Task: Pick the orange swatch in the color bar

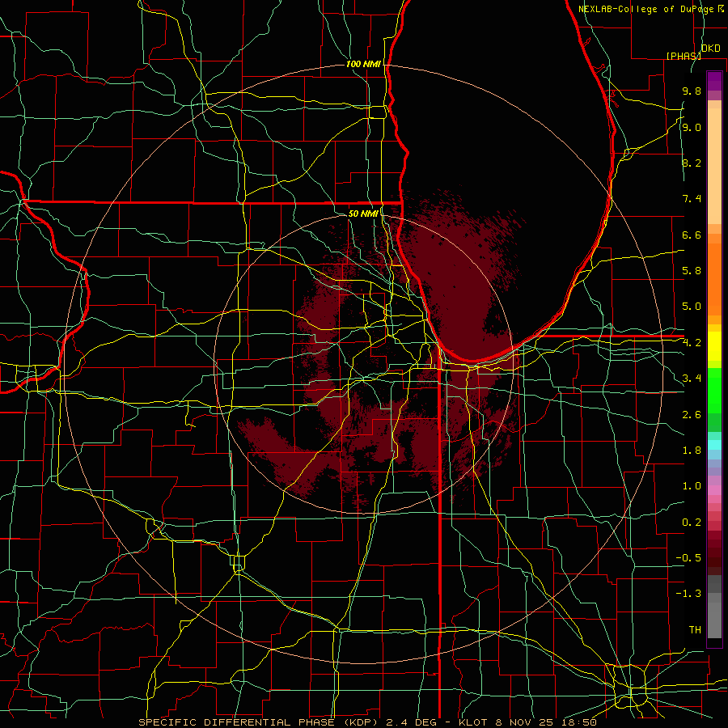Action: [x=714, y=278]
